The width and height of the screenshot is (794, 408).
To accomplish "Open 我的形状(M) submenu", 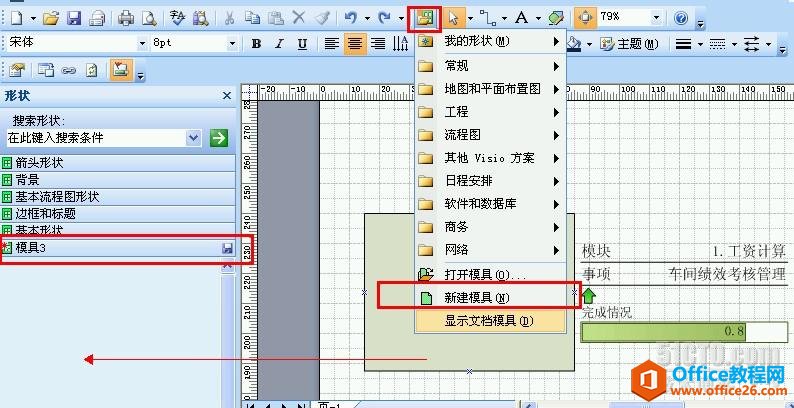I will [x=490, y=42].
